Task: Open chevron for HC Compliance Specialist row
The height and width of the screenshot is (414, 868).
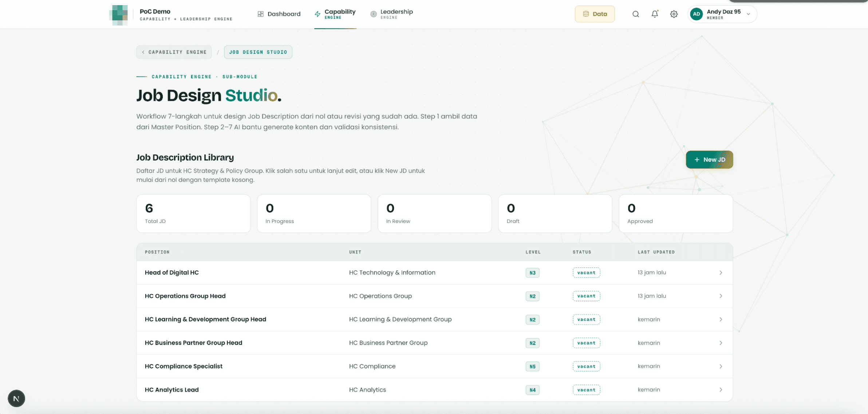Action: 721,366
